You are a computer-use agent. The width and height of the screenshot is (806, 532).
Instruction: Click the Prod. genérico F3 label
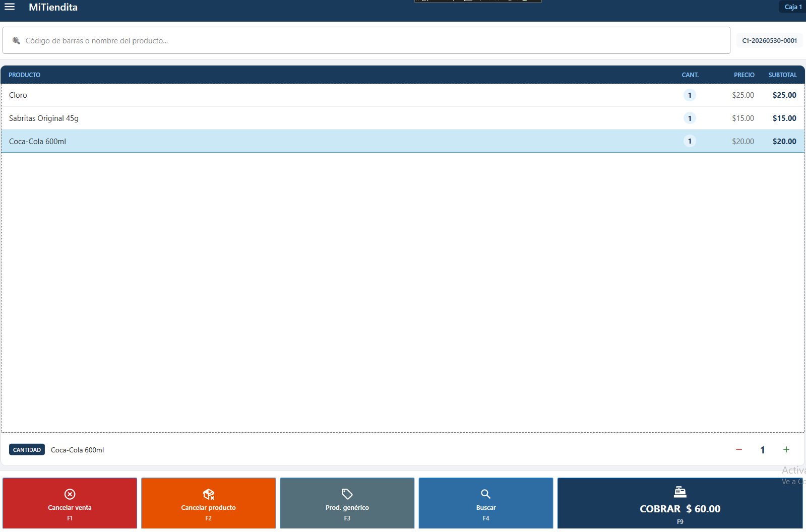347,518
